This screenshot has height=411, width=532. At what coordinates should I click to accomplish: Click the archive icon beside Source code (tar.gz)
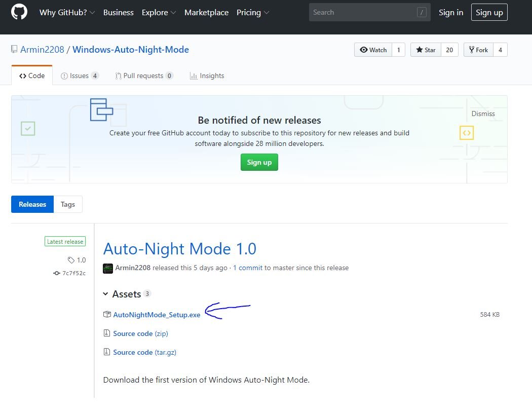point(106,352)
